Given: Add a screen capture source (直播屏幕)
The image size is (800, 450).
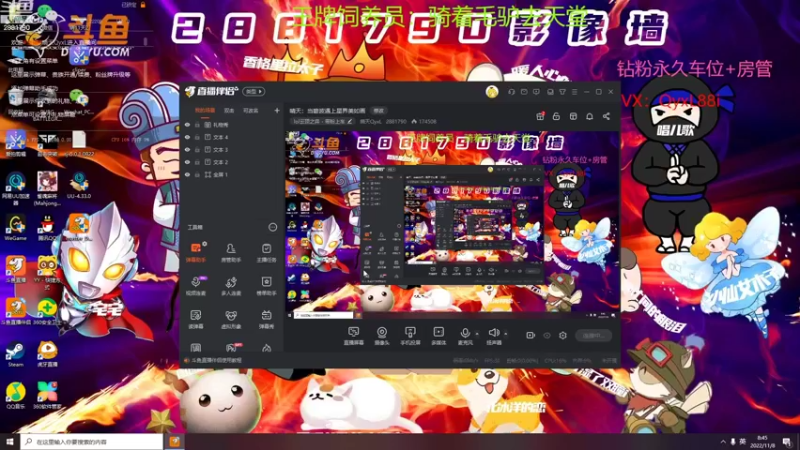Looking at the screenshot, I should coord(354,336).
